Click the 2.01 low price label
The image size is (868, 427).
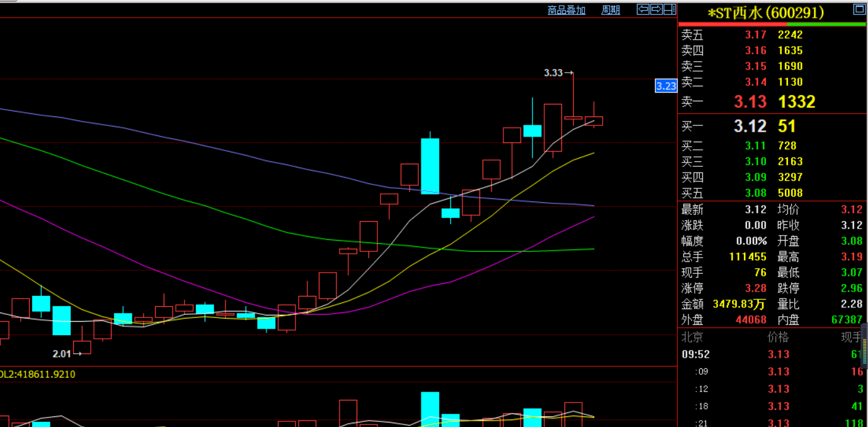(x=62, y=354)
